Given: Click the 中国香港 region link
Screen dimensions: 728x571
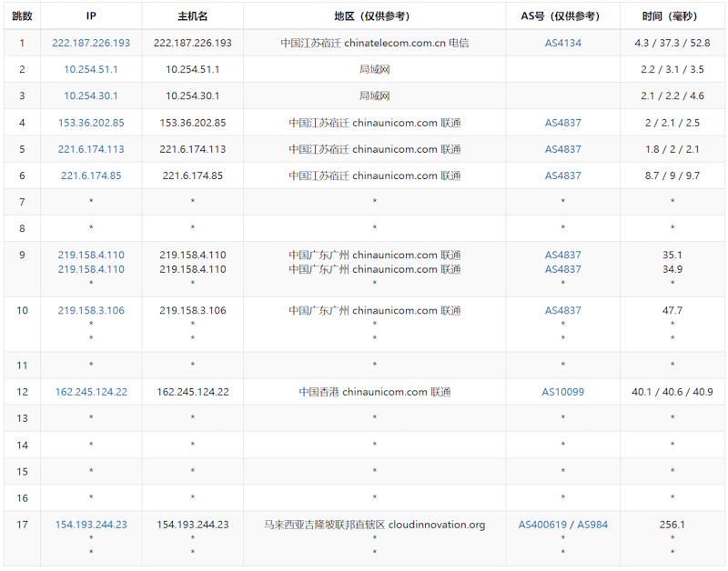Looking at the screenshot, I should pos(318,392).
